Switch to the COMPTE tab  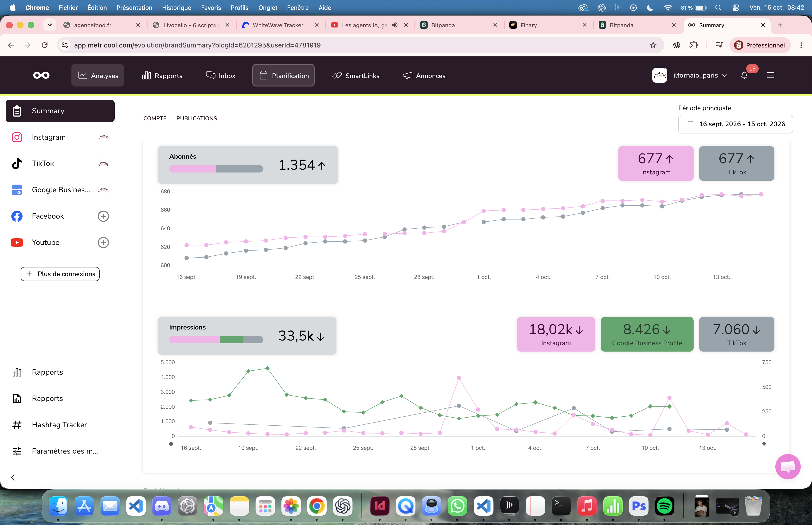pos(155,118)
